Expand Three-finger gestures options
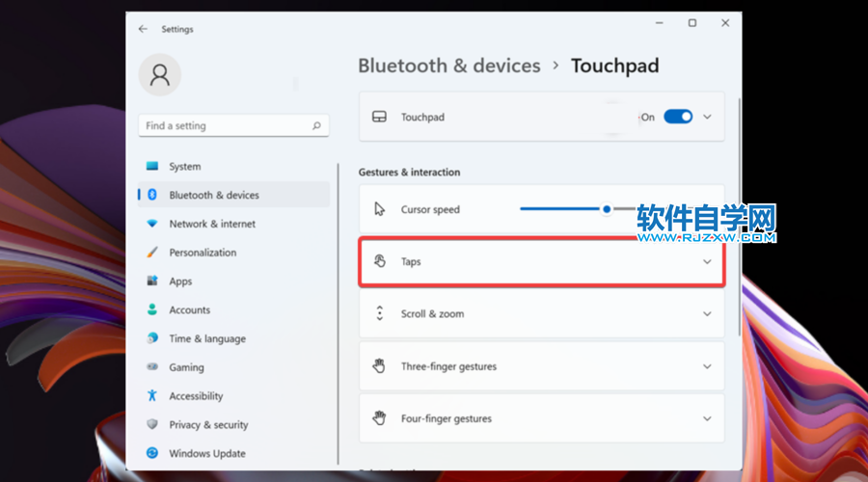The width and height of the screenshot is (868, 482). pyautogui.click(x=707, y=366)
